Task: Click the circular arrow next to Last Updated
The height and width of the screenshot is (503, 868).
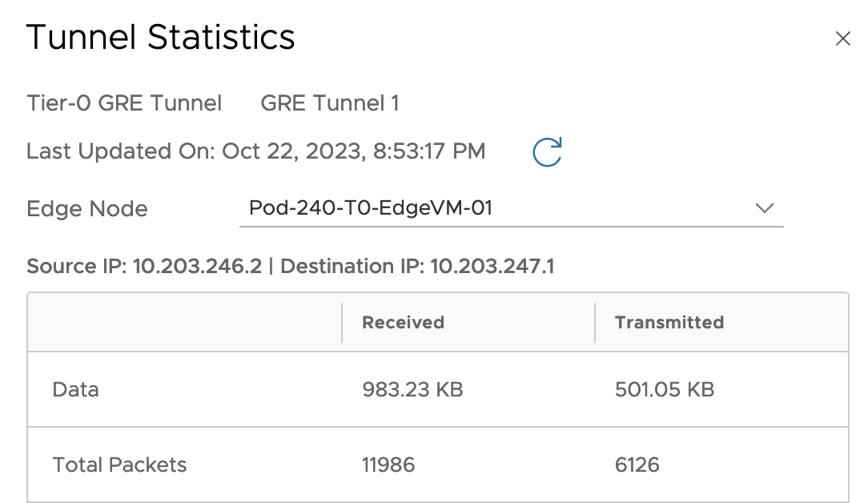Action: coord(547,151)
